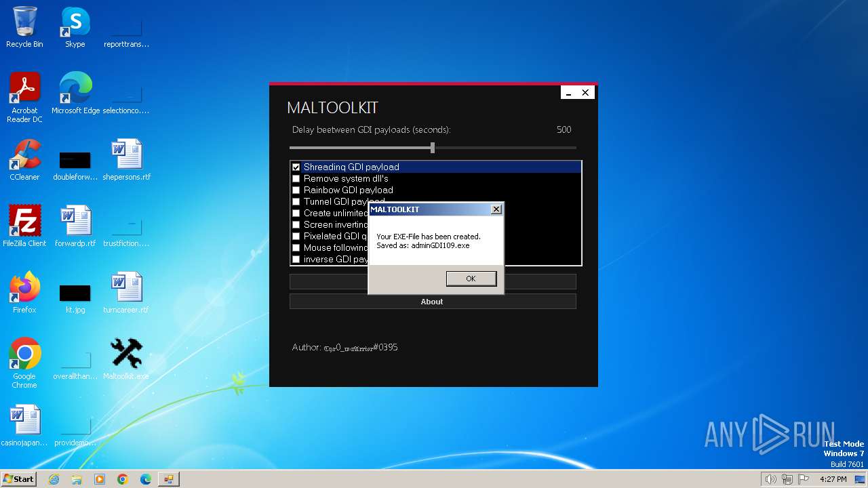Click the About button
The image size is (868, 488).
click(x=433, y=302)
